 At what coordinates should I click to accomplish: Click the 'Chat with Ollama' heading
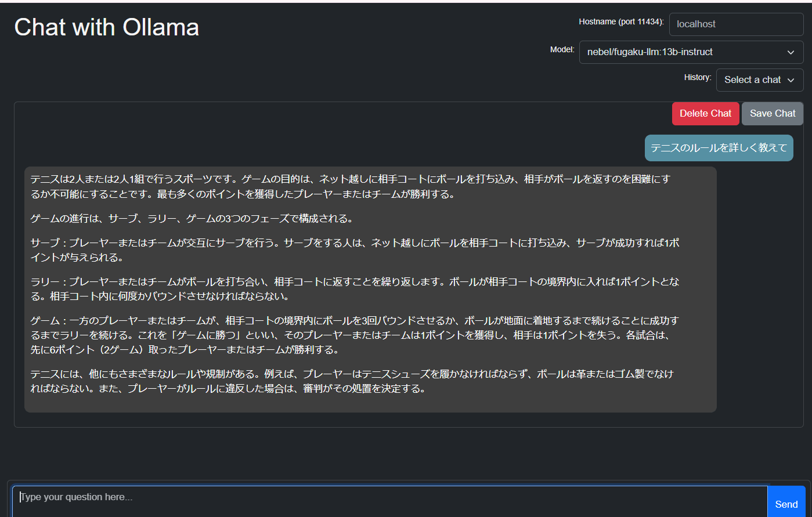click(107, 27)
